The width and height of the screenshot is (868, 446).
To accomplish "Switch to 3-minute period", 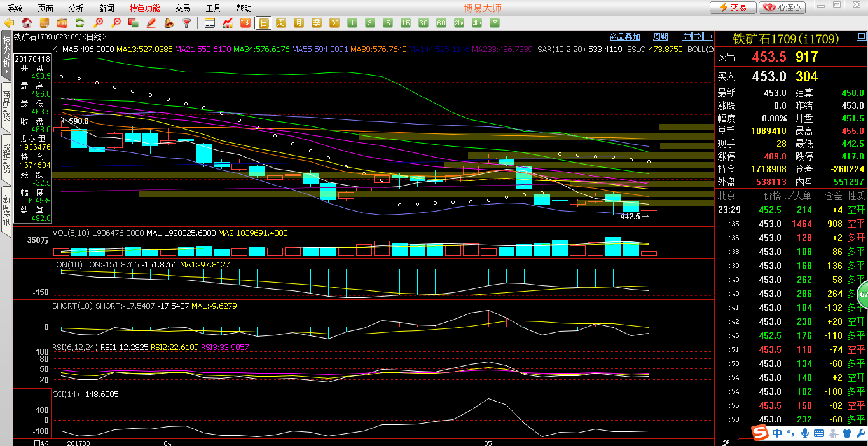I will [x=370, y=23].
